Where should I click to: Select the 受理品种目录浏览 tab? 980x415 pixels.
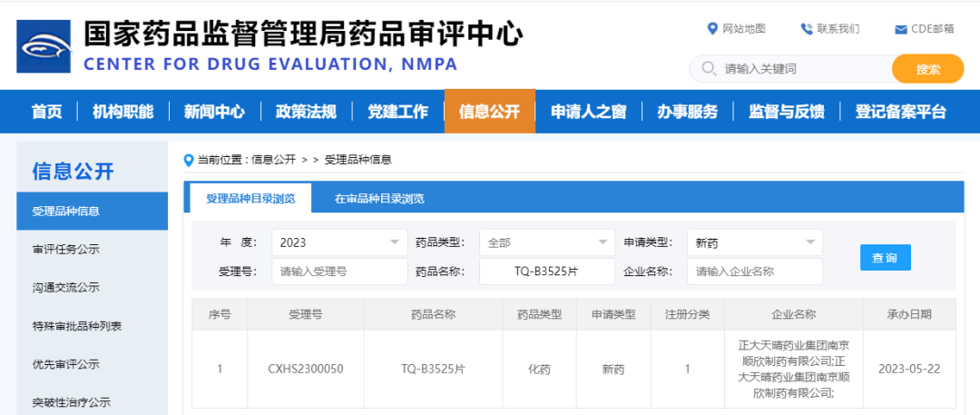click(250, 198)
